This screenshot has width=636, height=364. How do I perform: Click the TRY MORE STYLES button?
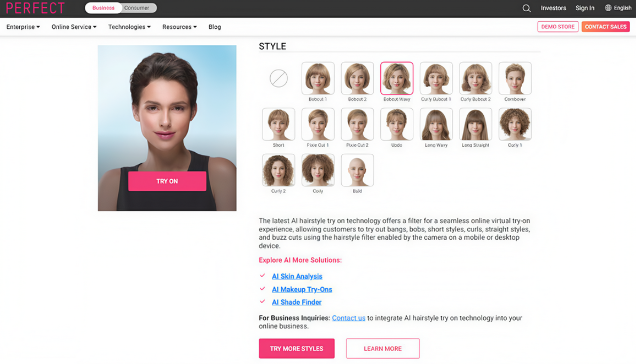(x=296, y=349)
